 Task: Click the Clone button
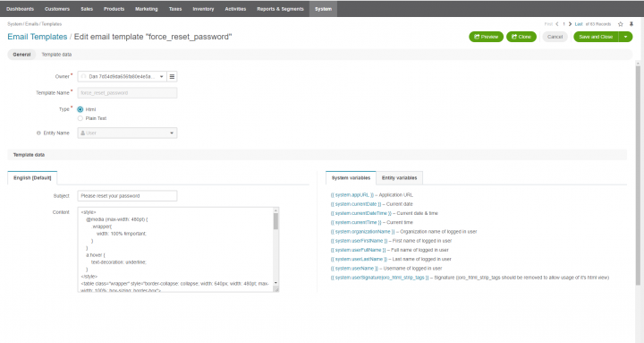pos(521,37)
